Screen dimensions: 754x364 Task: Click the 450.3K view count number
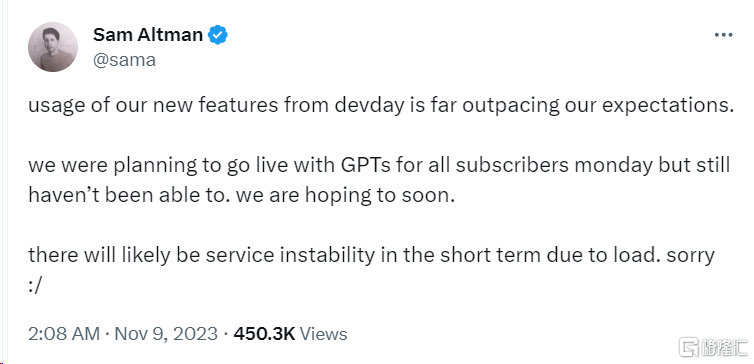[x=264, y=334]
